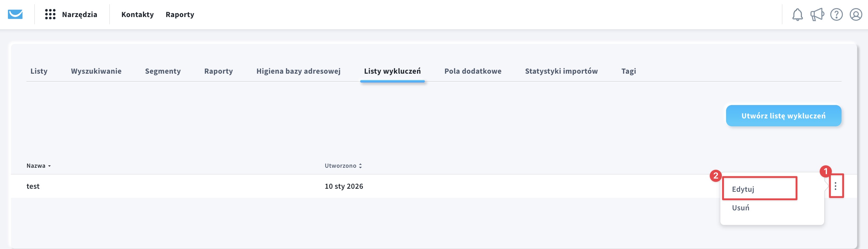Open the Segmenty tab

163,71
